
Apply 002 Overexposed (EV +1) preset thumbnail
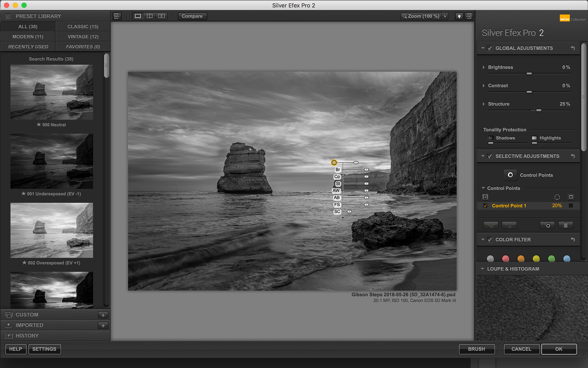[x=52, y=230]
